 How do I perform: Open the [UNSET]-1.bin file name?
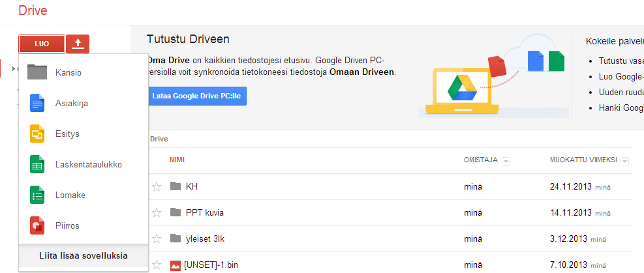211,265
